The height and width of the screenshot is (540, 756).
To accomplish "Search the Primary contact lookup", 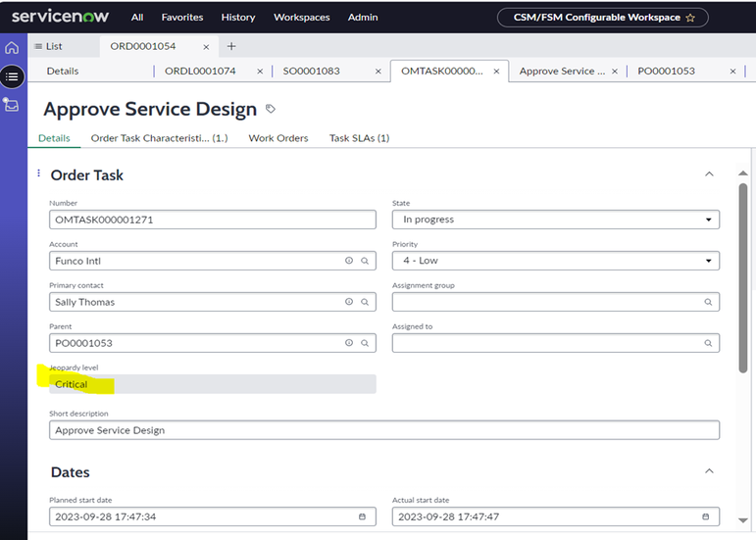I will [x=365, y=302].
